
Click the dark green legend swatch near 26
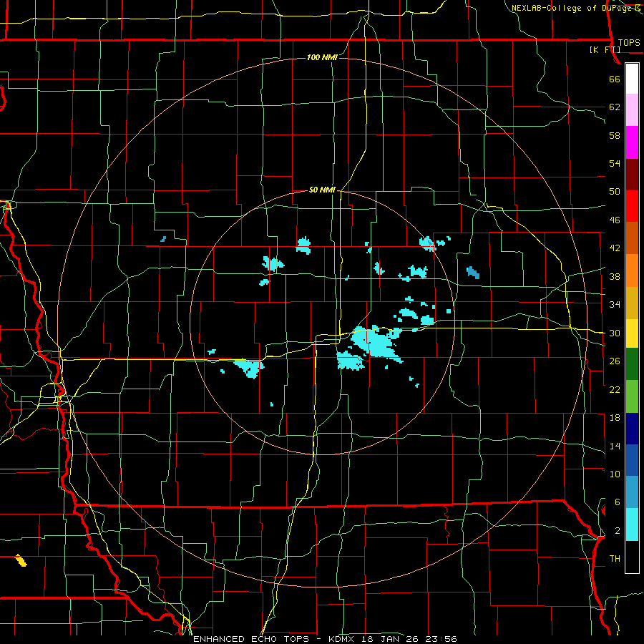tap(632, 364)
